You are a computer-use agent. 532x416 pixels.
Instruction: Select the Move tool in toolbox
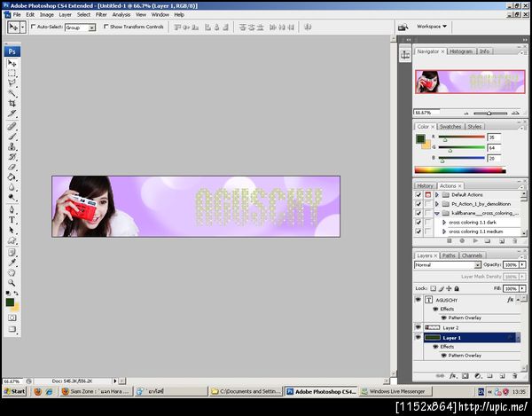(12, 64)
